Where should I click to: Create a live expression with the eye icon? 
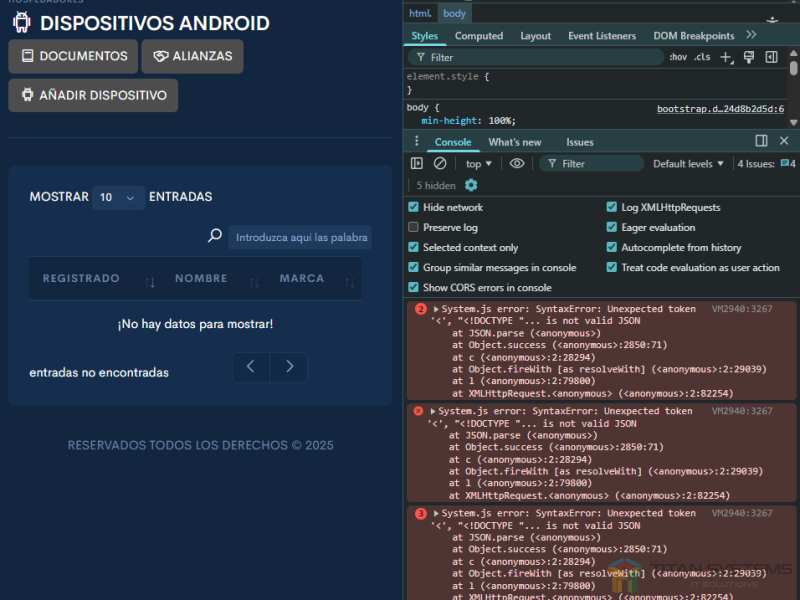pos(517,163)
